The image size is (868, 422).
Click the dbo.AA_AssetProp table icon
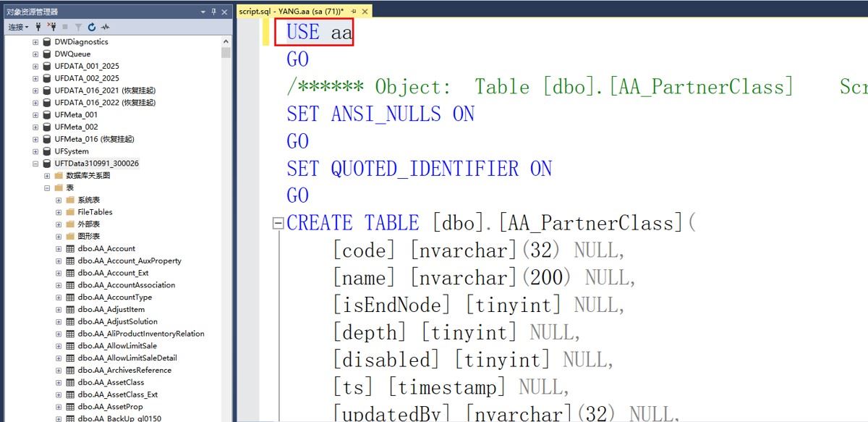coord(70,407)
